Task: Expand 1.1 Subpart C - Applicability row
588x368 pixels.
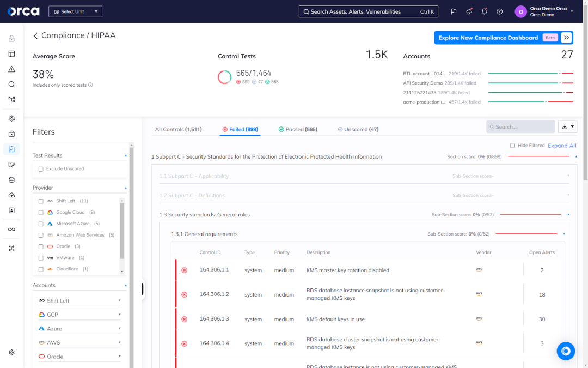Action: [x=364, y=176]
